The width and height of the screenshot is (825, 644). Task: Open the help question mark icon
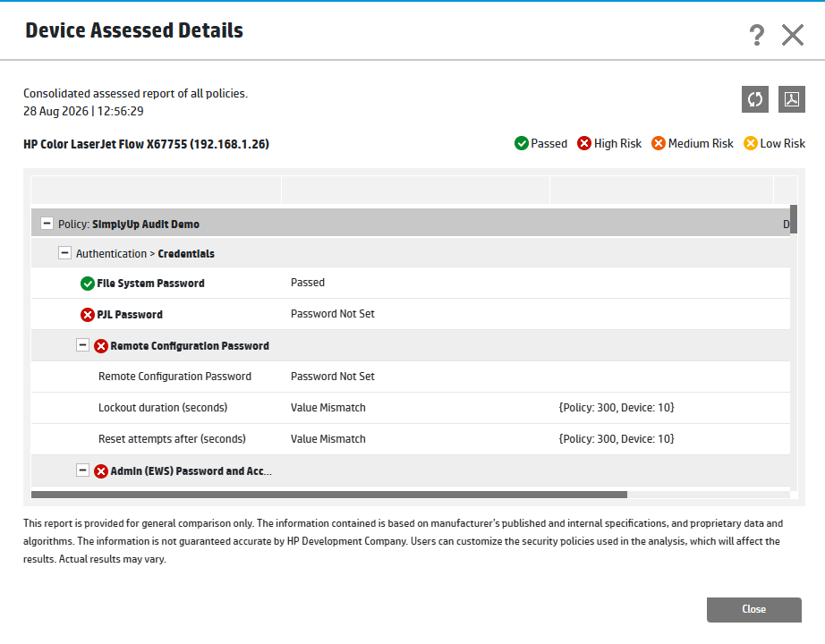757,35
